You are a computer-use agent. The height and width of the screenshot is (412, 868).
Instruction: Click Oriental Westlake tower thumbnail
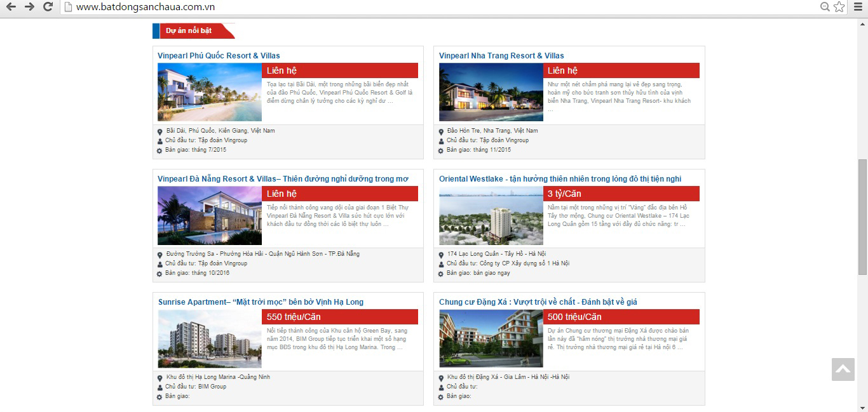pyautogui.click(x=491, y=215)
